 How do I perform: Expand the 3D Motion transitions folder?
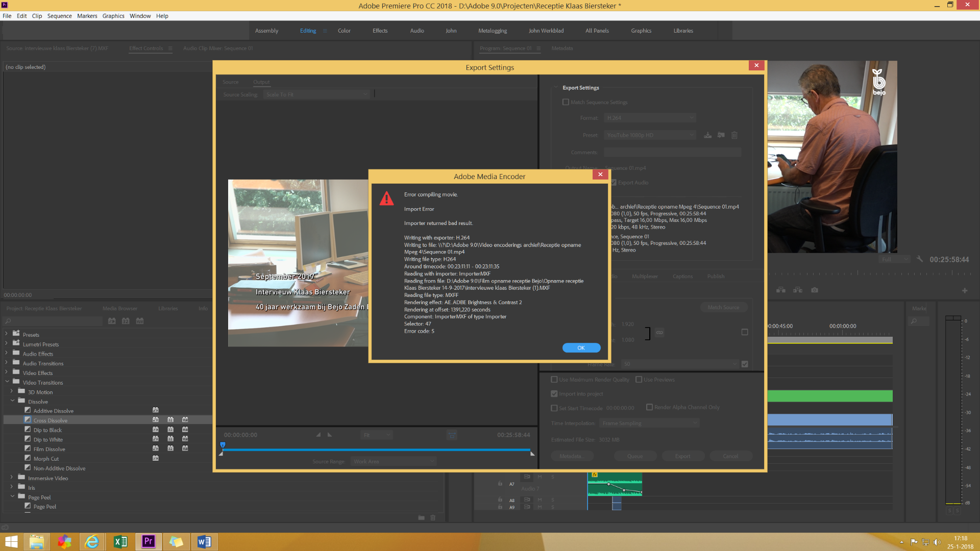point(11,391)
